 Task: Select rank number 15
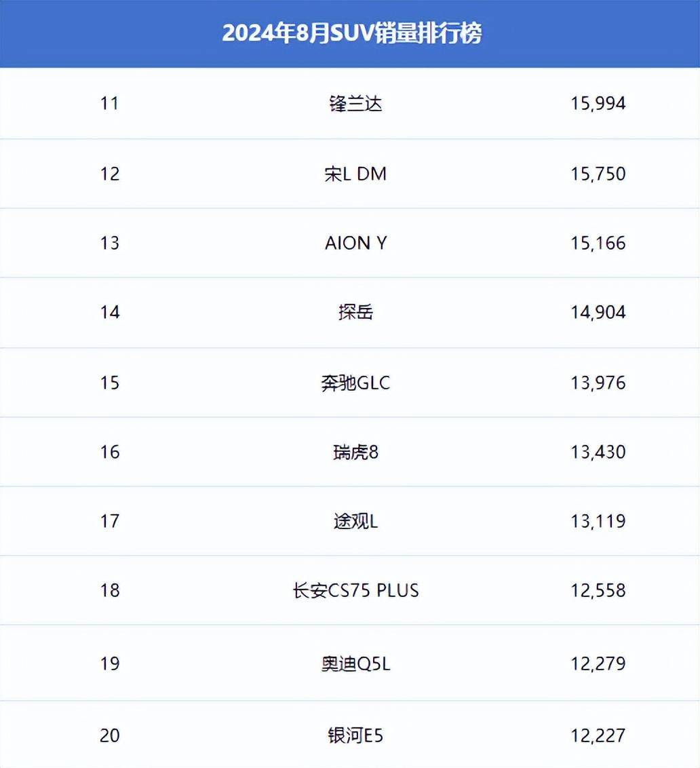pos(110,383)
